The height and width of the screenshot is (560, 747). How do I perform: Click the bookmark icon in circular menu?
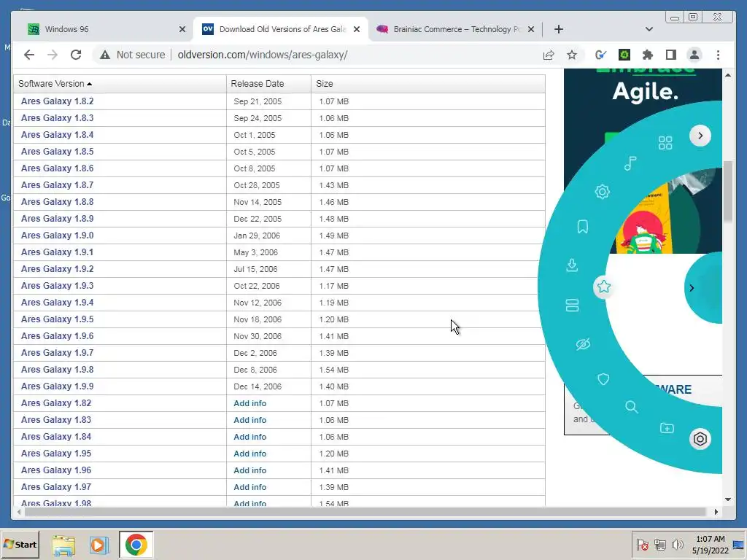pos(583,227)
